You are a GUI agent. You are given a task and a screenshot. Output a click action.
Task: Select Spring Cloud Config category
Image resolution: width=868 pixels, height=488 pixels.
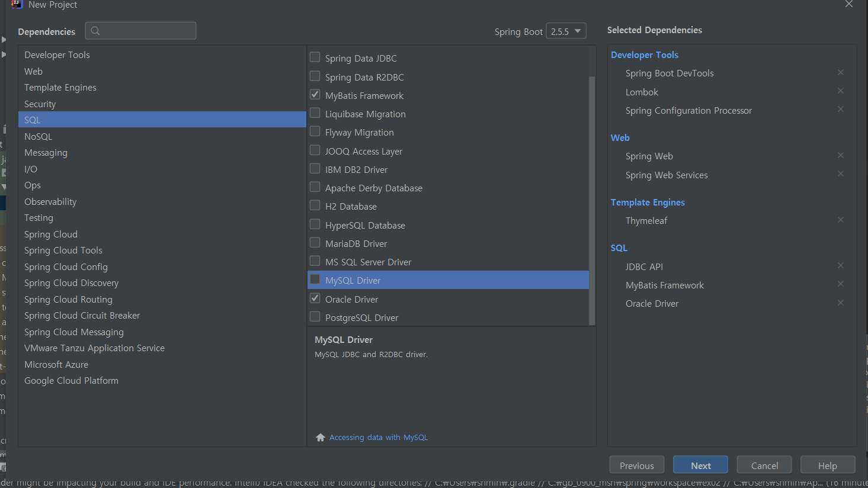(162, 267)
